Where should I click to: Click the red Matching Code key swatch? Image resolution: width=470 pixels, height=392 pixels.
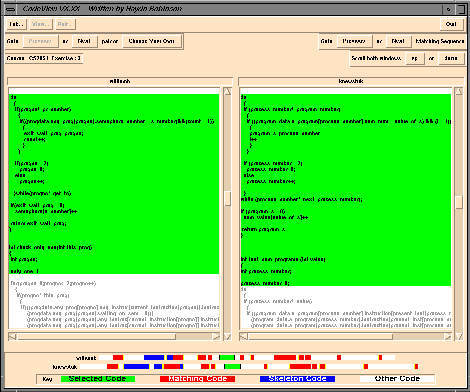click(x=197, y=379)
